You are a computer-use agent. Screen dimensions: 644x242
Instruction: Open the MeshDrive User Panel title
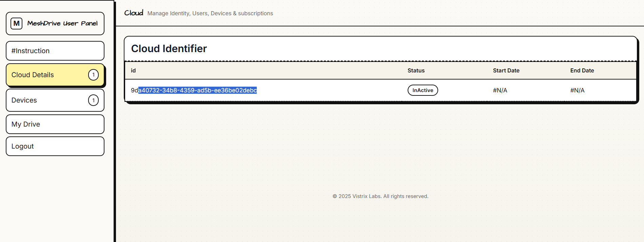62,23
